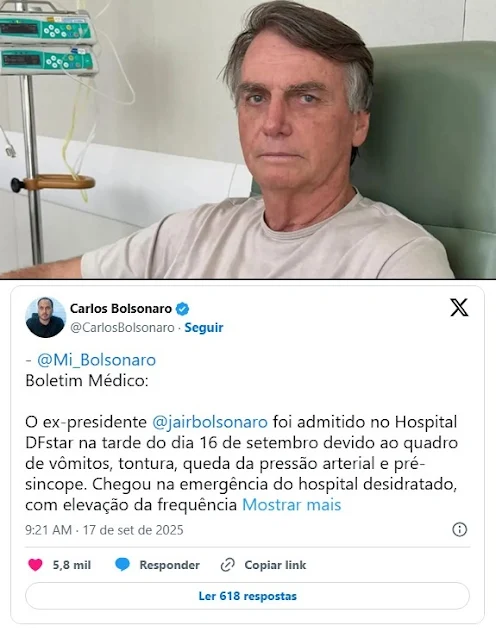Open the tweet info circle icon
496x632 pixels.
(x=460, y=530)
